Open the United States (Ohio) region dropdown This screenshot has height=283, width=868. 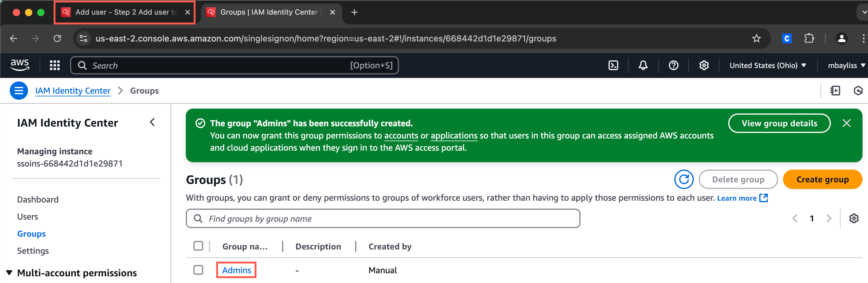pos(767,65)
